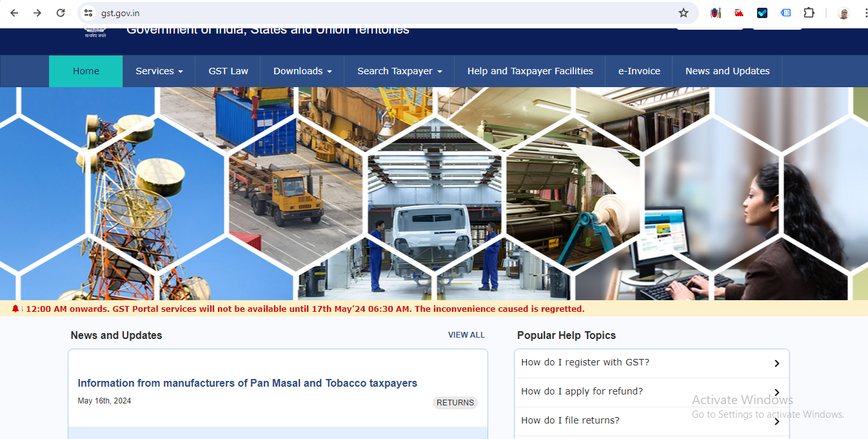Open the Search Taxpayer dropdown
Viewport: 868px width, 439px height.
pos(399,71)
